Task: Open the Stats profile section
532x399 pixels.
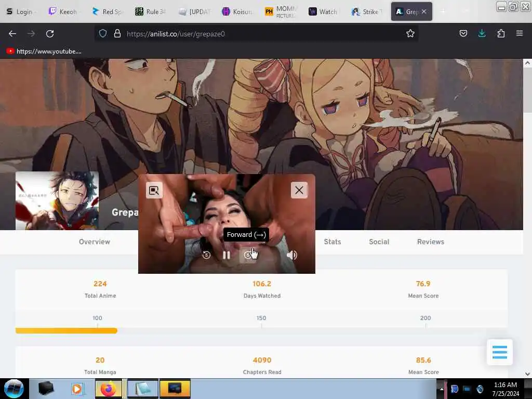Action: (x=332, y=242)
